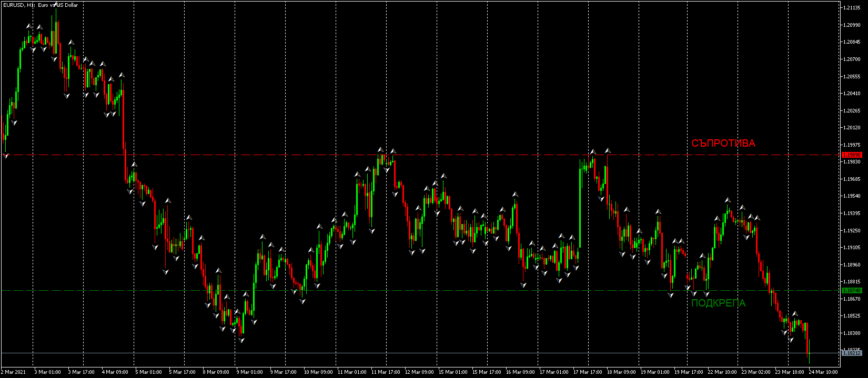Click the red СЪПРОТИВА resistance text label

(723, 144)
